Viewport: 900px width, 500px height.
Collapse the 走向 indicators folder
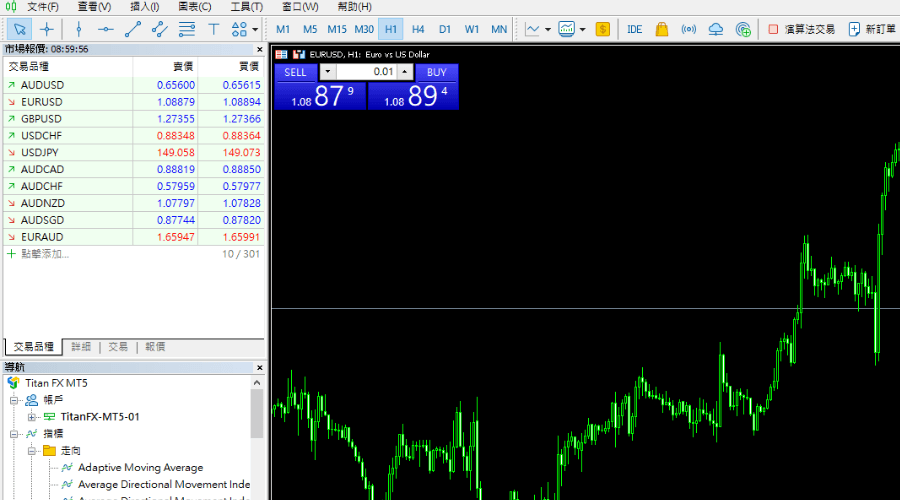[x=32, y=451]
